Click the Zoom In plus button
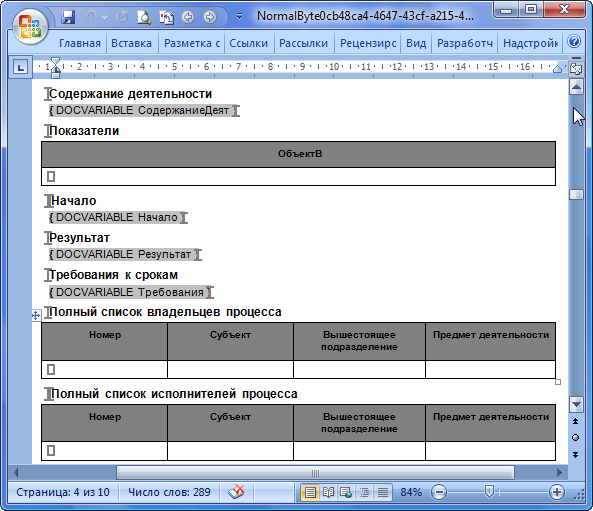 [x=557, y=492]
